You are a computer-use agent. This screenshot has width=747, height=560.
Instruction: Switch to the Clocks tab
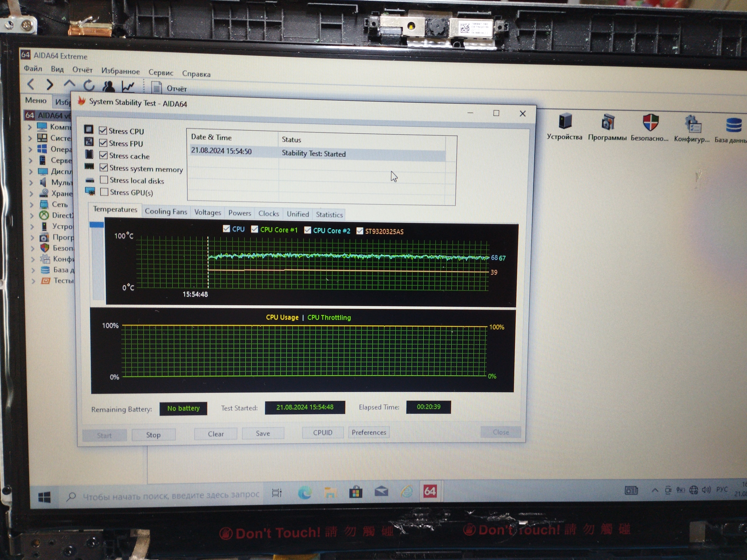click(268, 213)
